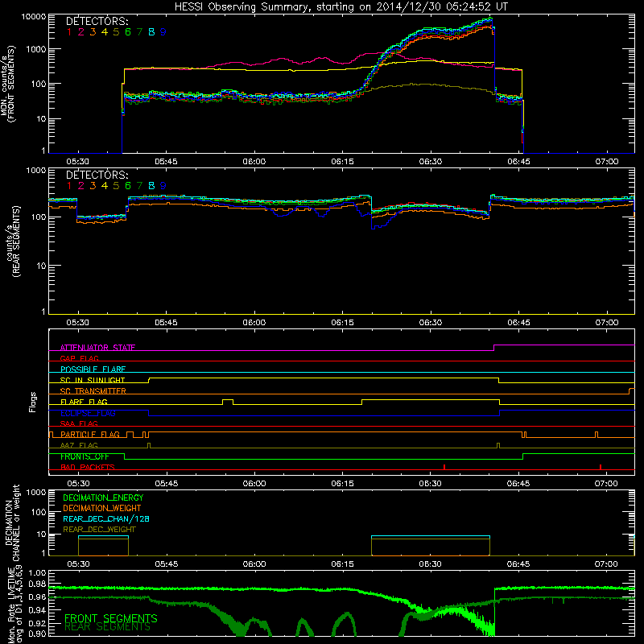
Task: Select detector 3 in rear segments legend
Action: coord(93,186)
